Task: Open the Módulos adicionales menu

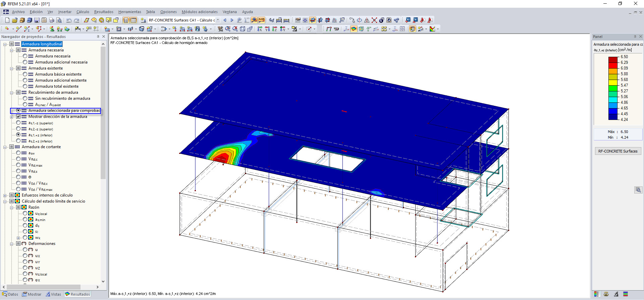Action: 200,12
